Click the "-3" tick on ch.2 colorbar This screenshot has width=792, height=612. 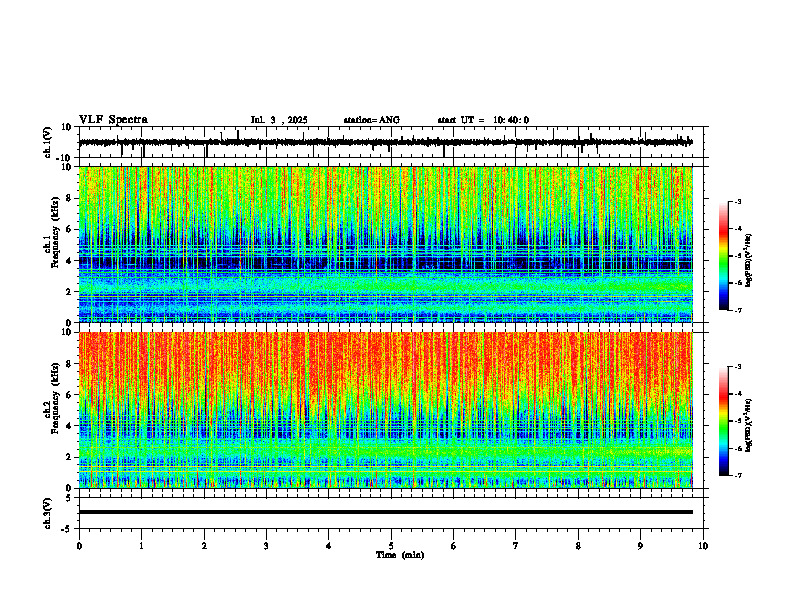pyautogui.click(x=737, y=367)
